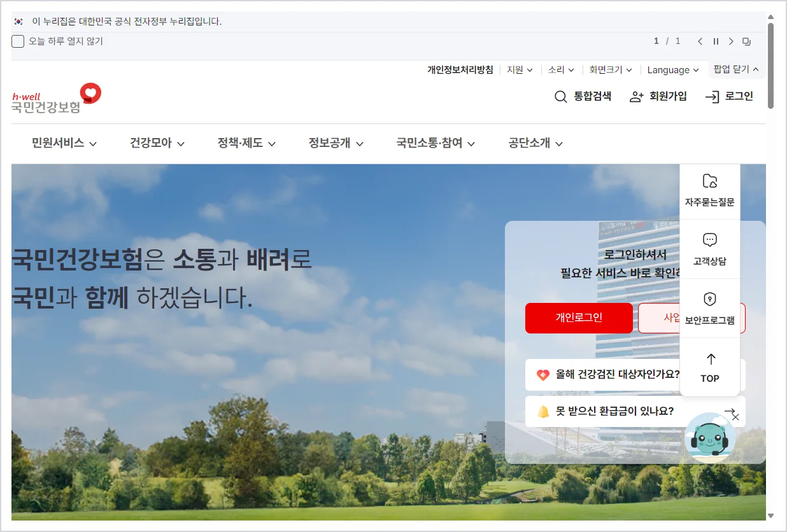Click the 보안프로그램 label
787x532 pixels.
tap(710, 321)
